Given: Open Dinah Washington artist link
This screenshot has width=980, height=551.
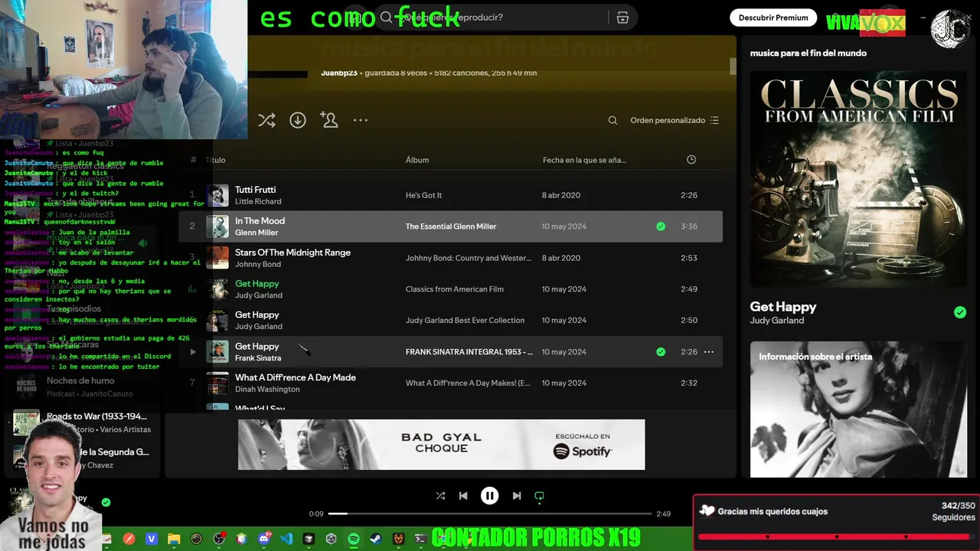Looking at the screenshot, I should (x=267, y=390).
